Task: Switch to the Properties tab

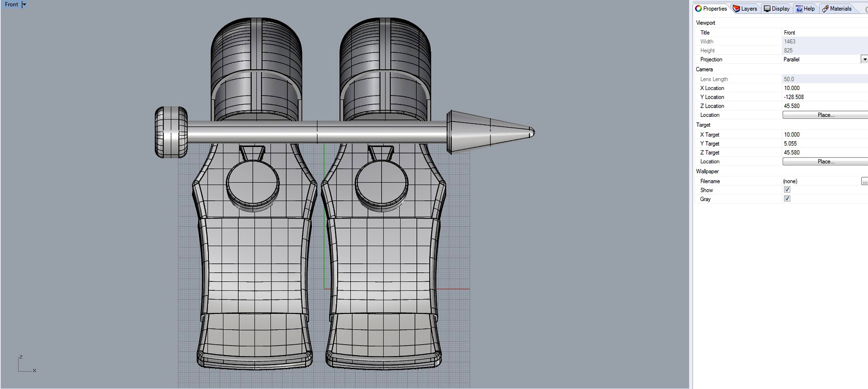Action: tap(711, 9)
